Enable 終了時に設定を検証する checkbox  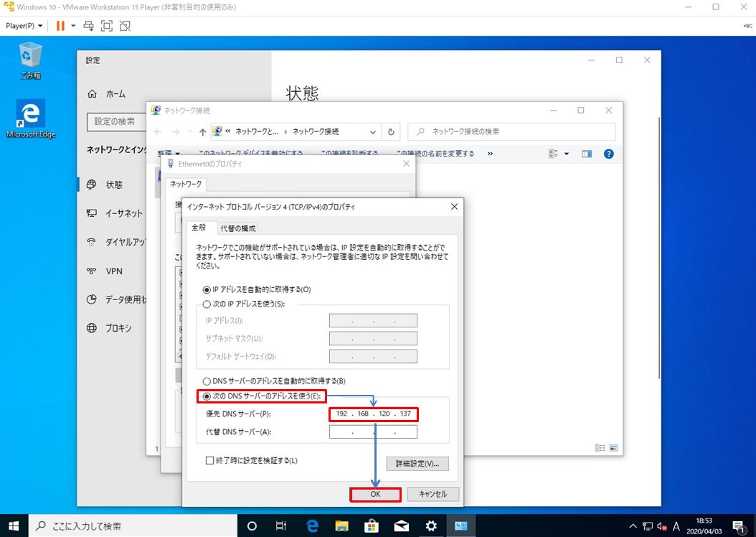(209, 460)
